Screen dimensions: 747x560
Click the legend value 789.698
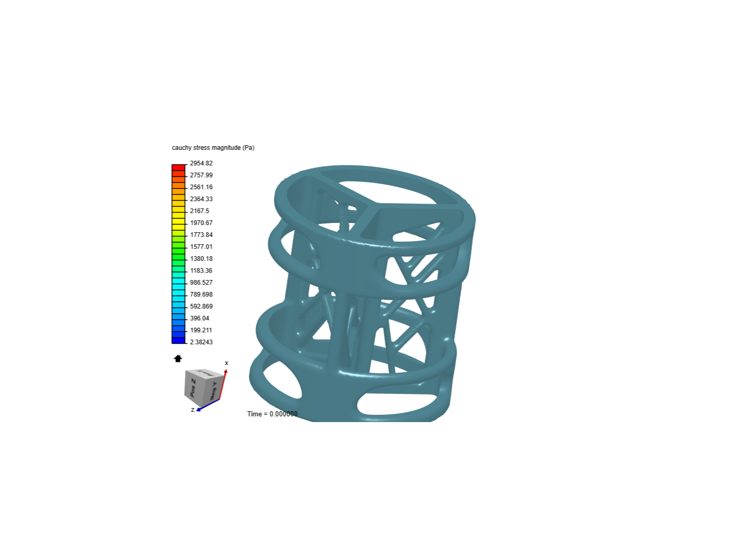pos(201,295)
